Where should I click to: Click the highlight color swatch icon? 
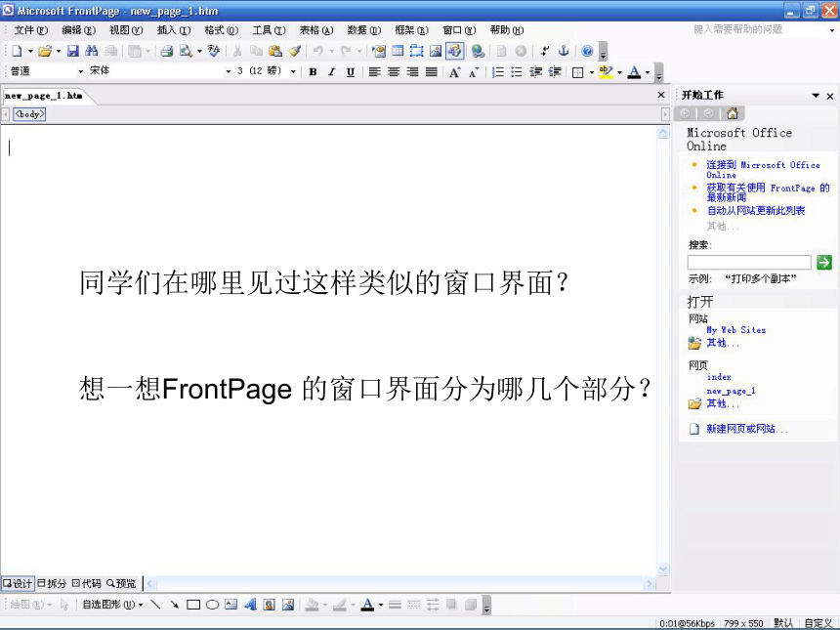click(x=607, y=71)
